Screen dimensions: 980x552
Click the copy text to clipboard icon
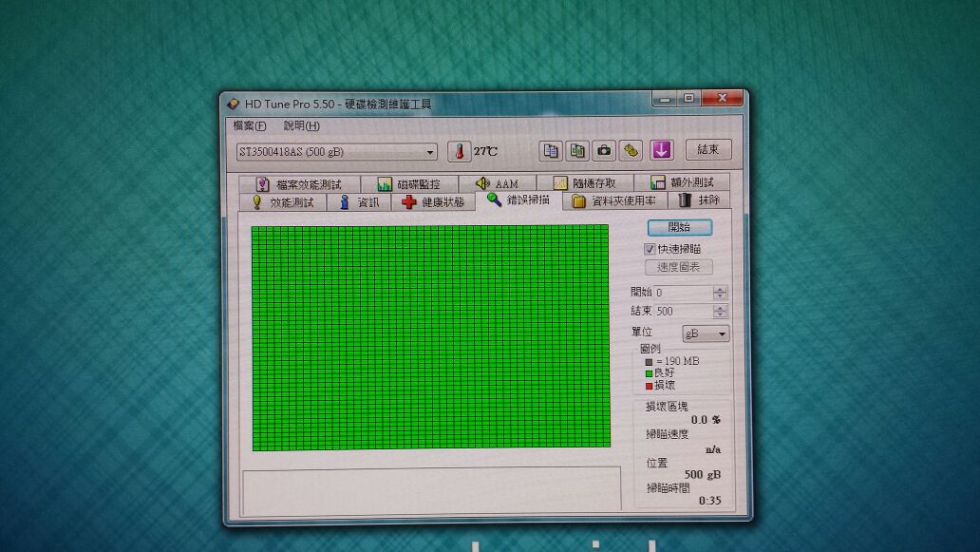pyautogui.click(x=551, y=151)
